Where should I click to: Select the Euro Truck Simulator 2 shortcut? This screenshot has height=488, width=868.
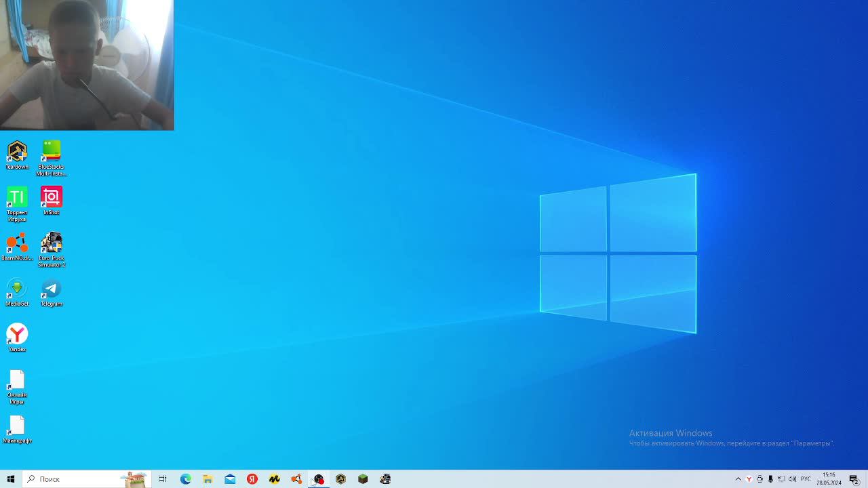[52, 244]
